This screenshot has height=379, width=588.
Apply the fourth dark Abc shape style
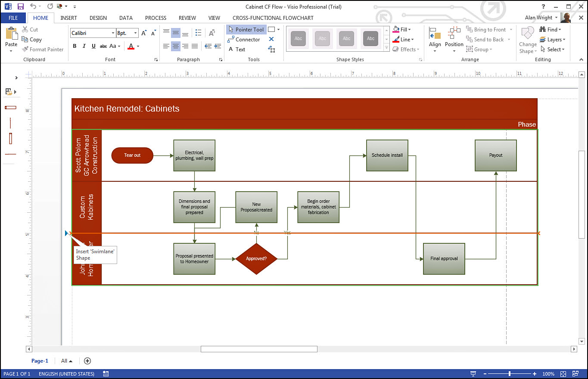tap(371, 39)
